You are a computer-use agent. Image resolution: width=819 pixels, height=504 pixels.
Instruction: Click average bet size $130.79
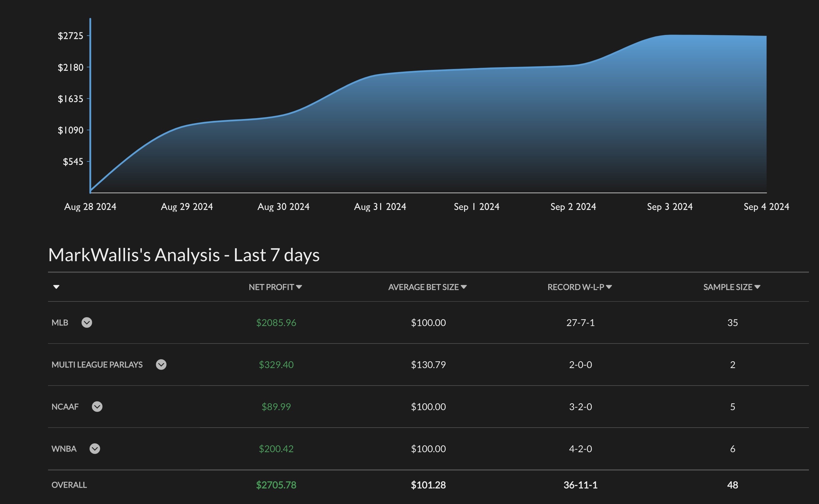428,364
